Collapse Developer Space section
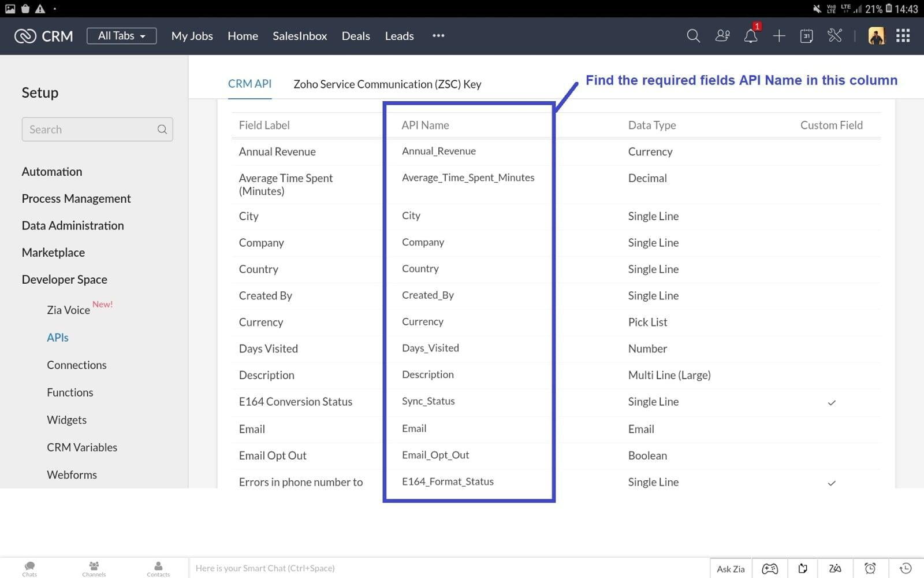Viewport: 924px width, 578px height. 64,280
